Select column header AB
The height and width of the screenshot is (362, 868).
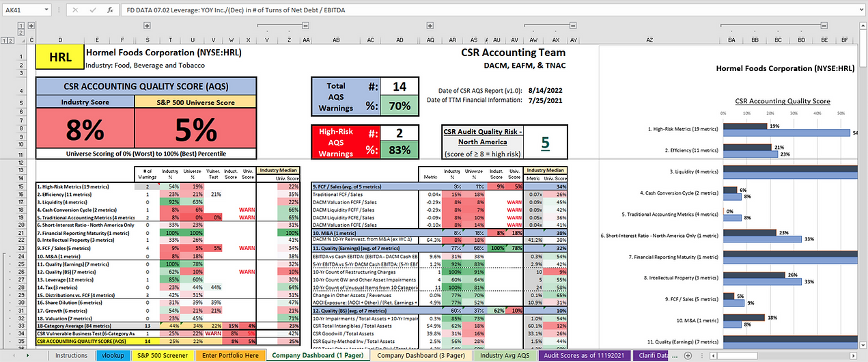click(x=335, y=41)
